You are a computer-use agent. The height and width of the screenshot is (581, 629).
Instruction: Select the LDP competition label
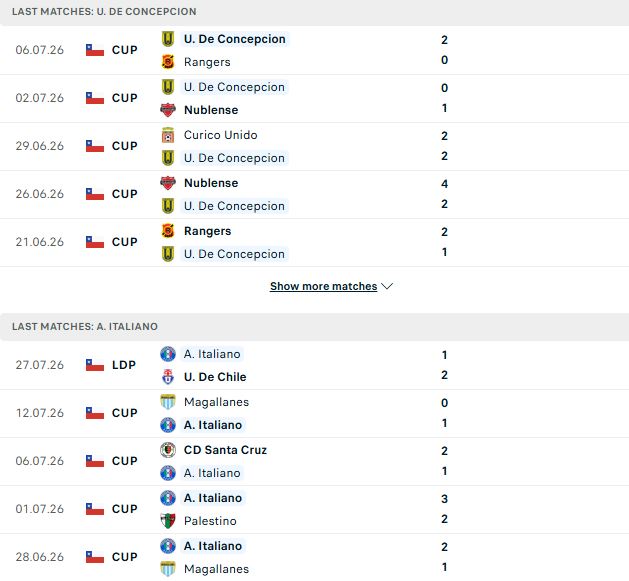coord(124,365)
